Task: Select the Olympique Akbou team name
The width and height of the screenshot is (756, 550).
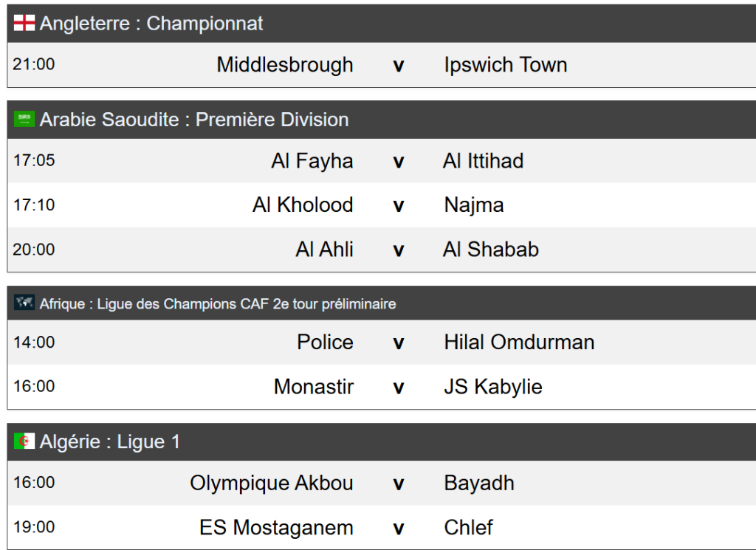Action: pyautogui.click(x=272, y=484)
